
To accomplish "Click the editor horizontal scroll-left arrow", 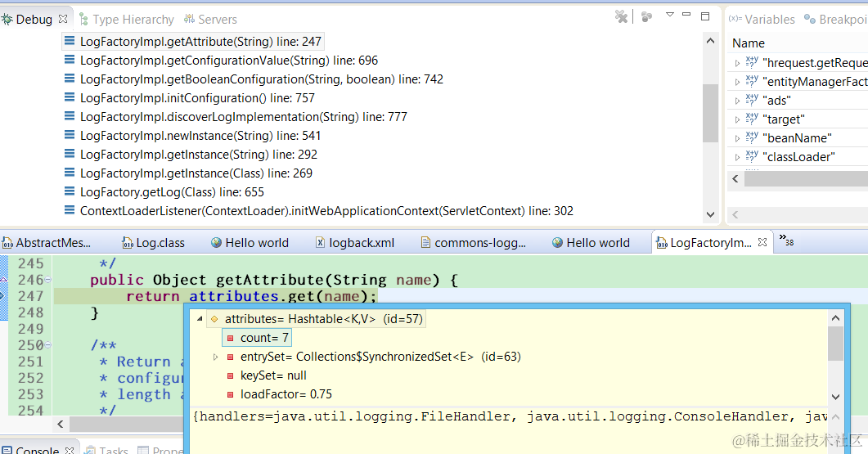I will (61, 424).
